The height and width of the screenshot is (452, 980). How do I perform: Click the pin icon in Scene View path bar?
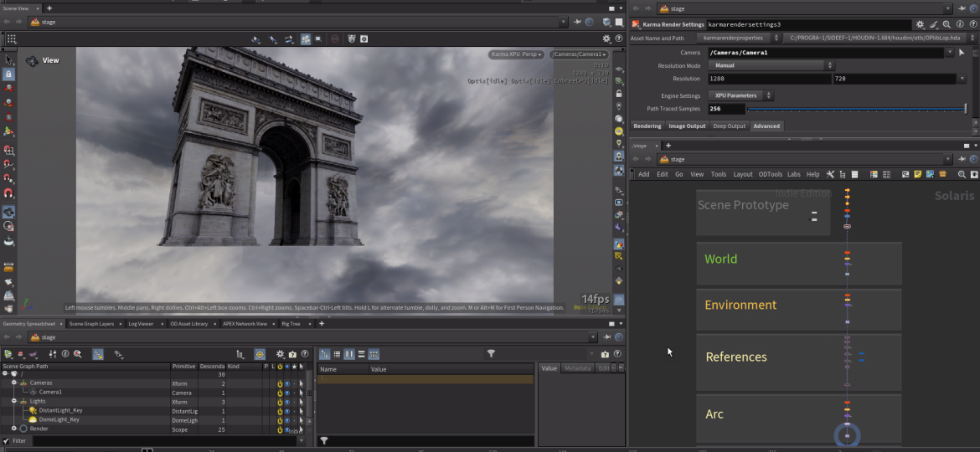576,23
